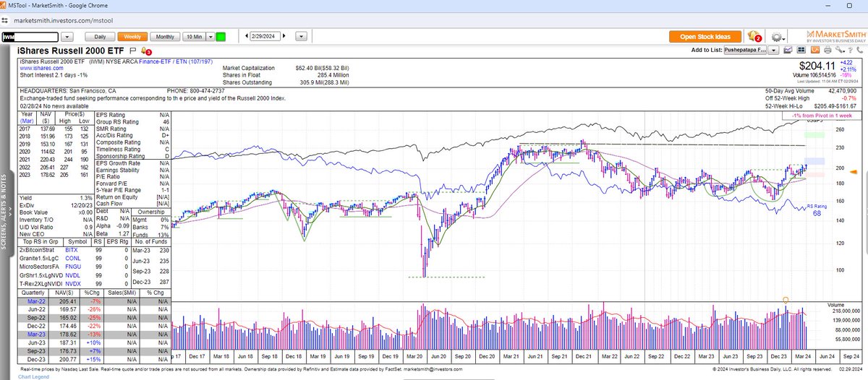Expand the 10 Min interval dropdown
This screenshot has height=380, width=868.
tap(210, 36)
